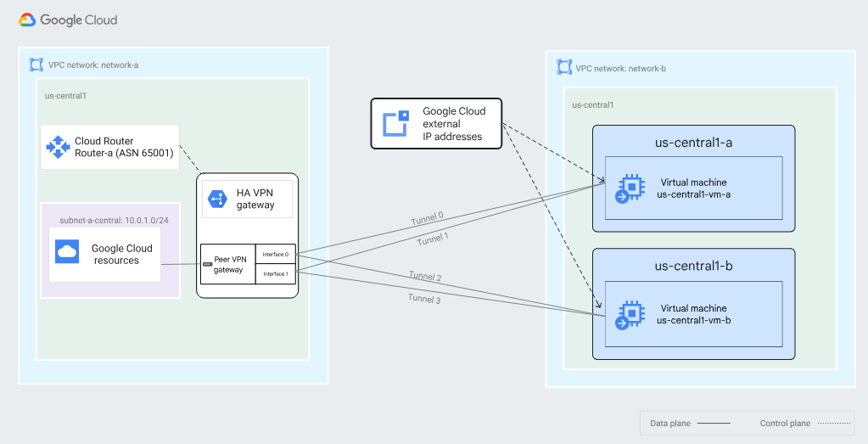Click the network-a VPC network icon

click(36, 65)
